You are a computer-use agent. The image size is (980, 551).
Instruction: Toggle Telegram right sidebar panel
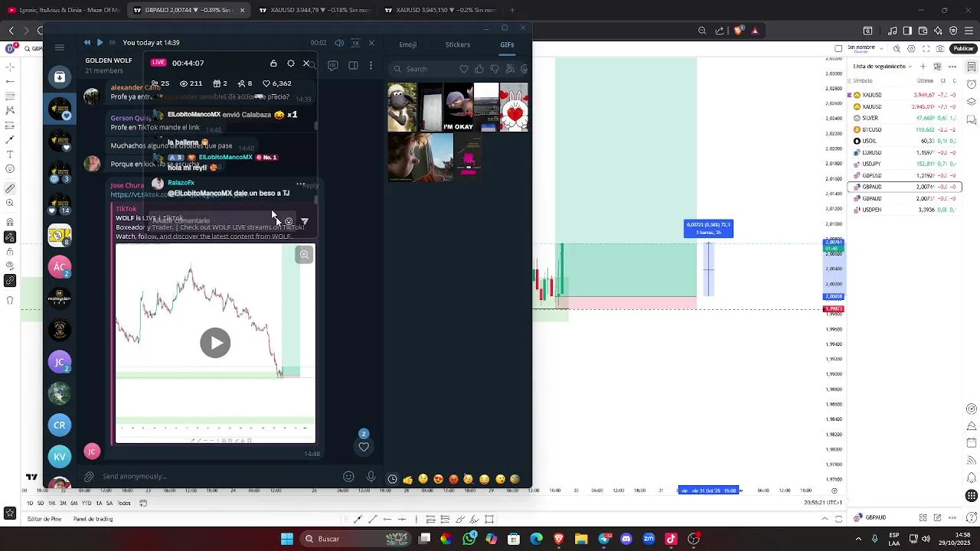[x=353, y=66]
